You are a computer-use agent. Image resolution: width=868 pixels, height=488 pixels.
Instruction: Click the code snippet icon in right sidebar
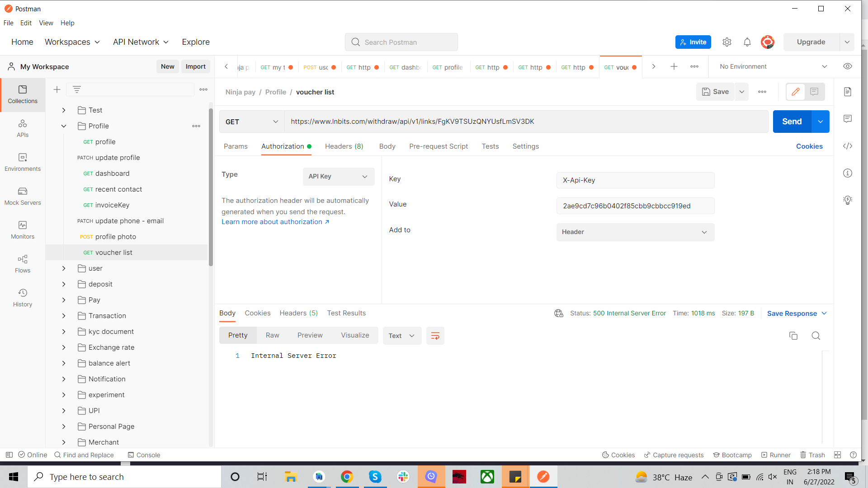pyautogui.click(x=848, y=146)
